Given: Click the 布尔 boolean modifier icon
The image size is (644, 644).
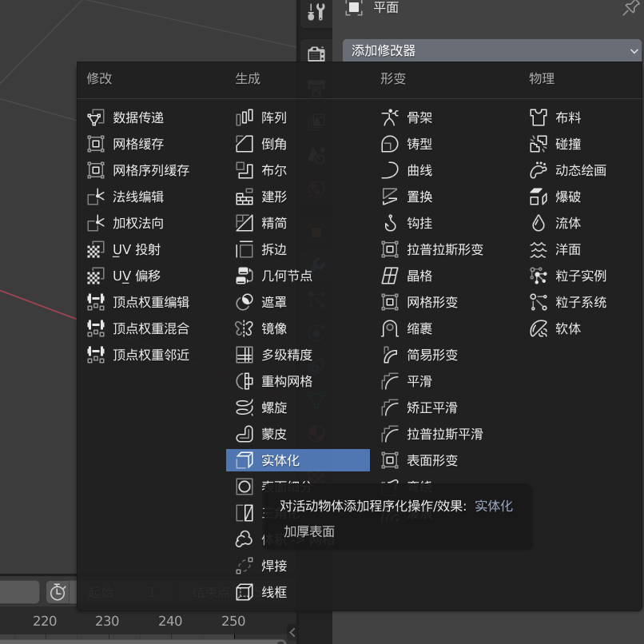Looking at the screenshot, I should [x=244, y=170].
